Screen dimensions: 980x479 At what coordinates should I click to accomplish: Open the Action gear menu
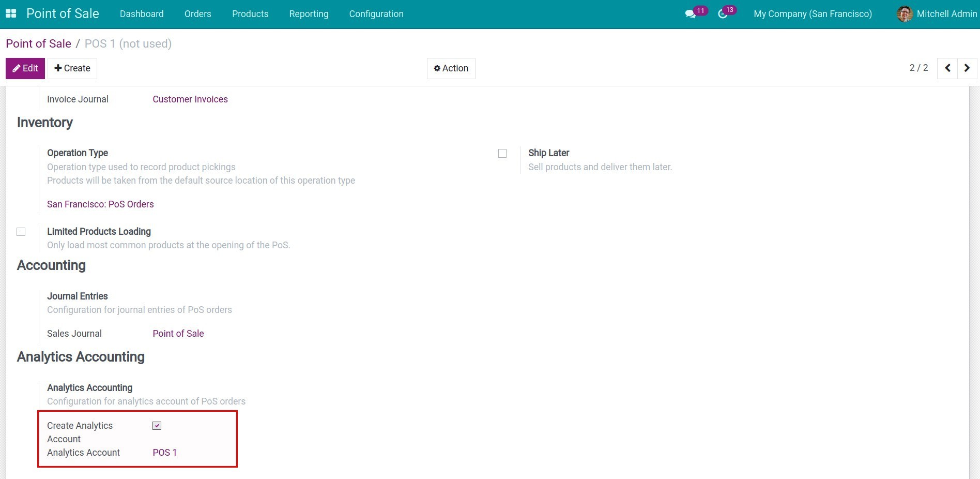(x=450, y=68)
